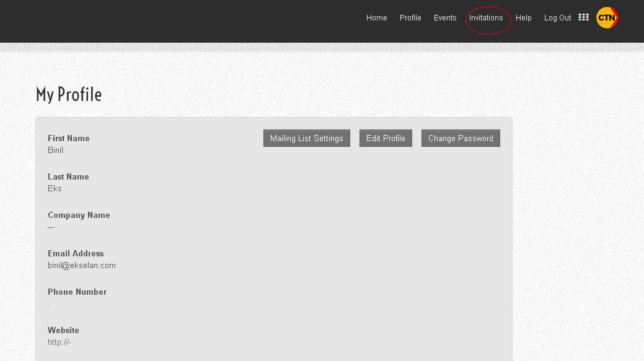Screen dimensions: 644x361
Task: Select the email binil@ekselan.com
Action: (82, 266)
